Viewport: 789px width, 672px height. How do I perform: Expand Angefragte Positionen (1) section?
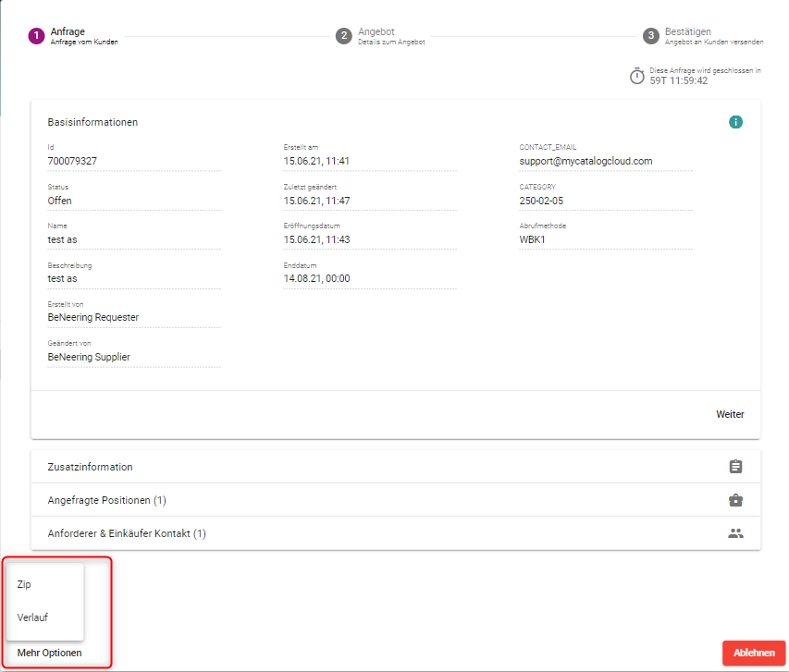106,500
